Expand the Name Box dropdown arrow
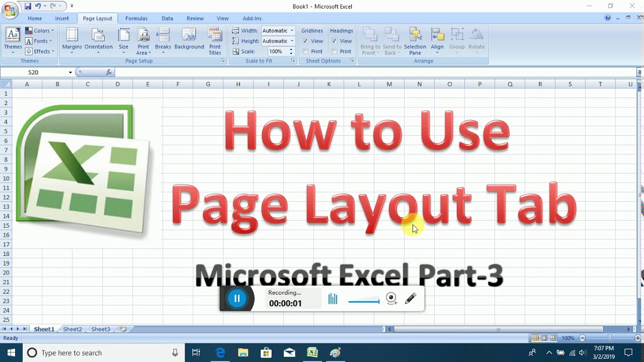The height and width of the screenshot is (362, 644). (x=70, y=72)
